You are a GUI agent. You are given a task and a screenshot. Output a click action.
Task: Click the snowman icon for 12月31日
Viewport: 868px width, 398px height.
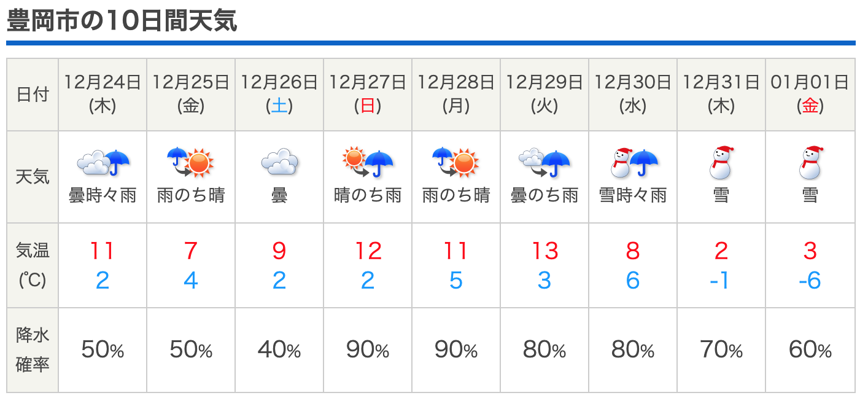pyautogui.click(x=721, y=162)
